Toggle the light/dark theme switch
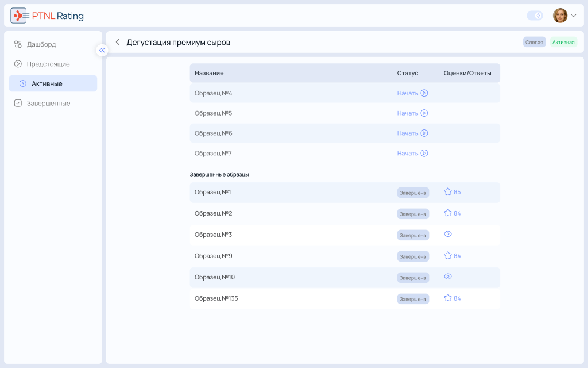Image resolution: width=588 pixels, height=368 pixels. 535,16
